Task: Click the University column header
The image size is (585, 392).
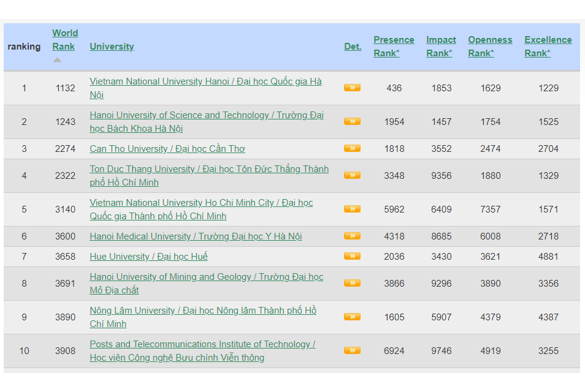Action: coord(112,47)
